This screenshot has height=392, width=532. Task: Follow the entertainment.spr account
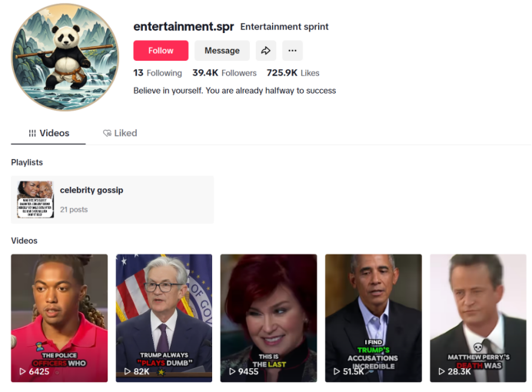[x=161, y=51]
